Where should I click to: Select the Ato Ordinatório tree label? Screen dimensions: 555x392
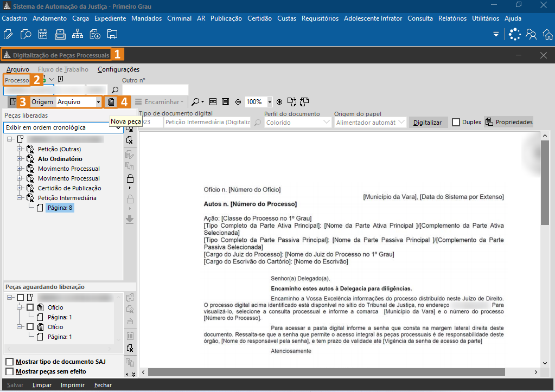click(60, 159)
